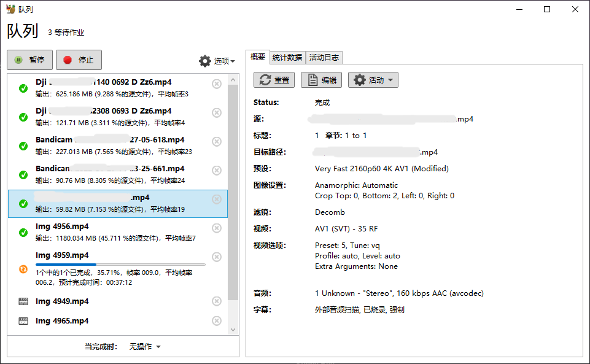The height and width of the screenshot is (364, 590).
Task: Pause the queue with 暂停 button
Action: tap(29, 60)
